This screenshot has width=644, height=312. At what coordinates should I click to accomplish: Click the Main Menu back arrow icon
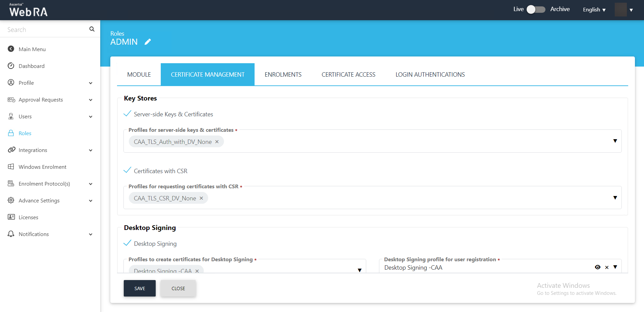[11, 49]
